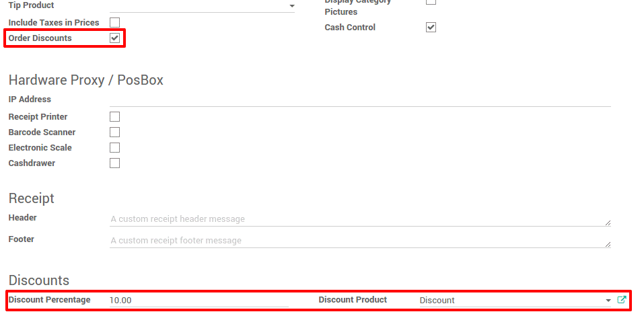Open the Discount Product external link icon
This screenshot has width=644, height=314.
(x=621, y=300)
